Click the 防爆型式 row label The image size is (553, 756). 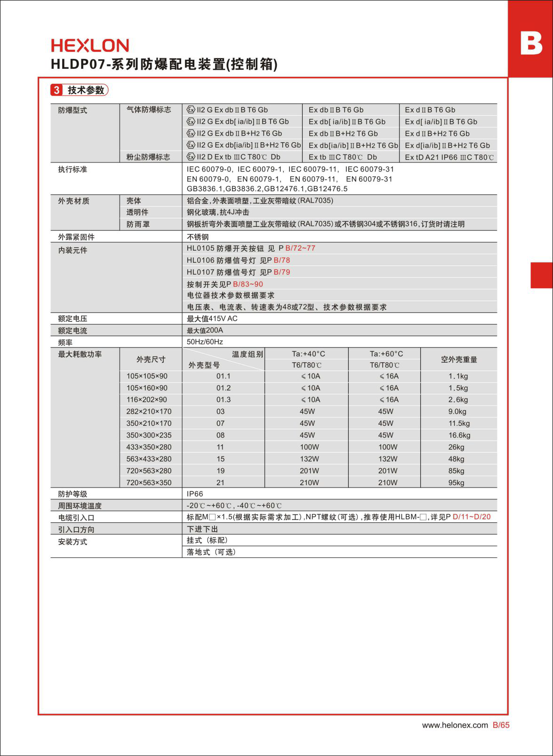point(72,111)
